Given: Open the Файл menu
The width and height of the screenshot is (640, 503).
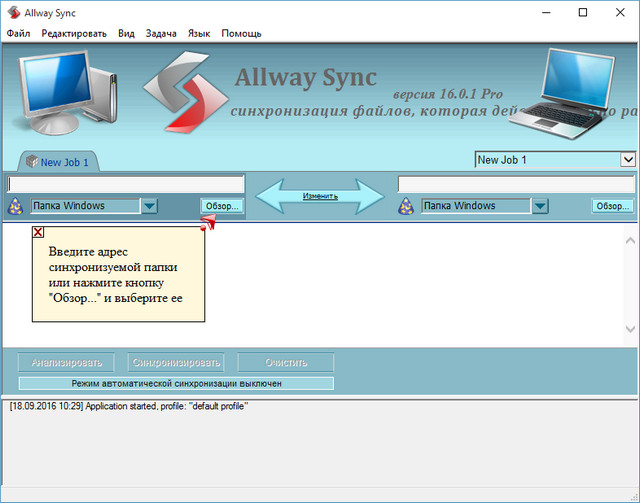Looking at the screenshot, I should (18, 33).
